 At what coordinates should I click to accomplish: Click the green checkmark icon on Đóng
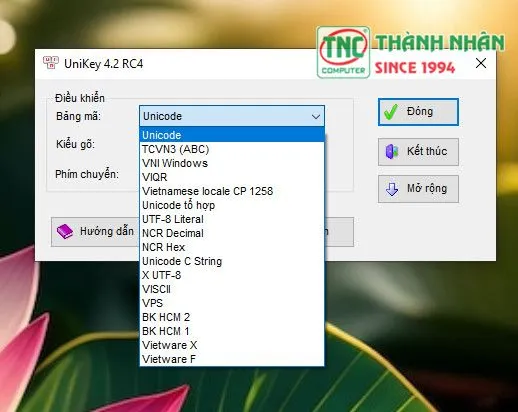[x=390, y=112]
